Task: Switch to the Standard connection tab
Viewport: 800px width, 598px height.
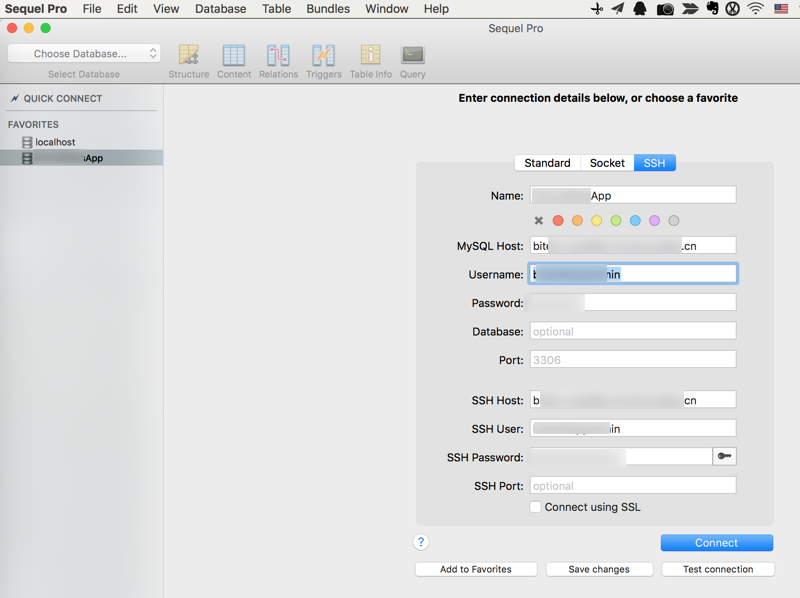Action: [x=547, y=163]
